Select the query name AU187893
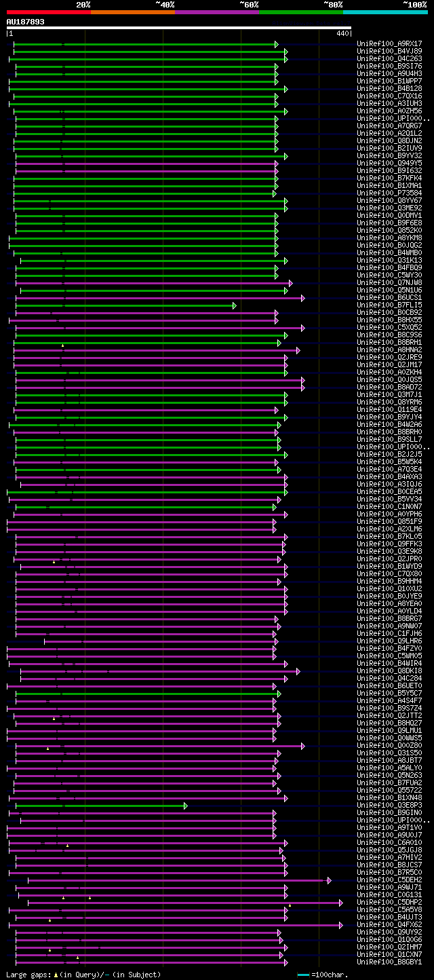 26,22
